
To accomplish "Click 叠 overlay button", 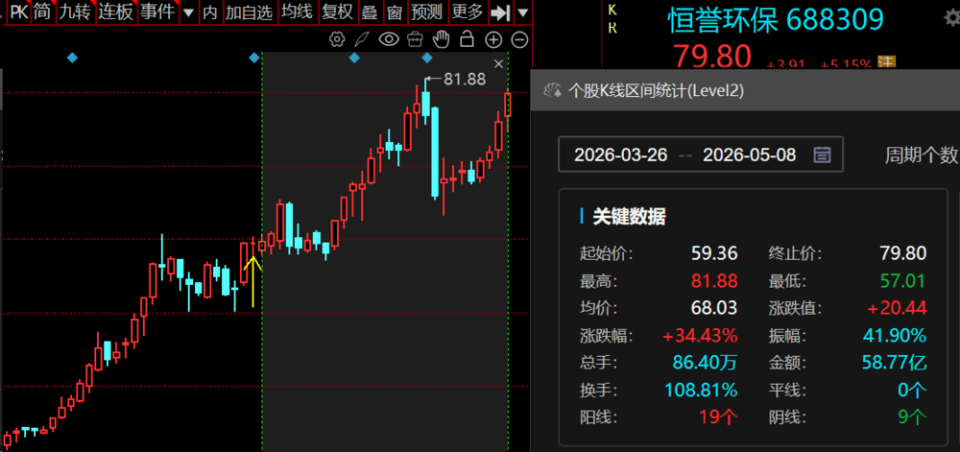I will pyautogui.click(x=369, y=12).
